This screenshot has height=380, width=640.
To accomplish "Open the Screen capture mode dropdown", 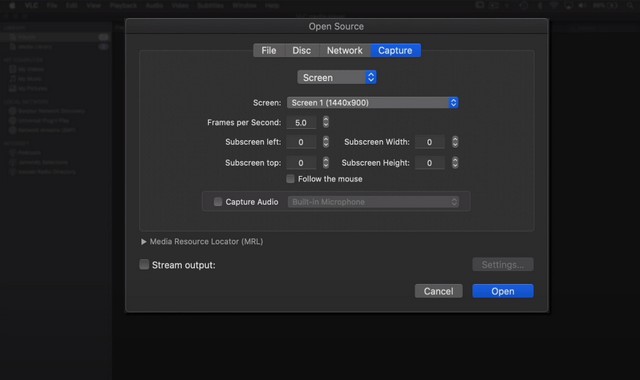I will [337, 77].
